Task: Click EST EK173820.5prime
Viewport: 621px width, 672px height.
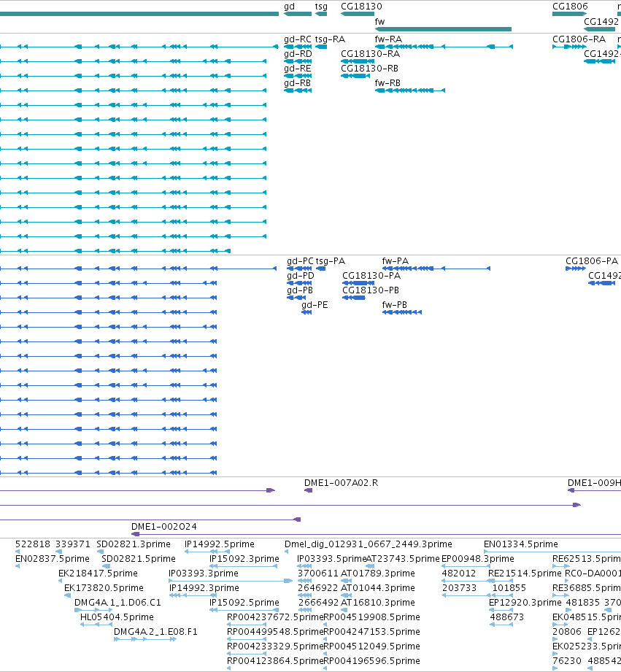Action: (104, 588)
